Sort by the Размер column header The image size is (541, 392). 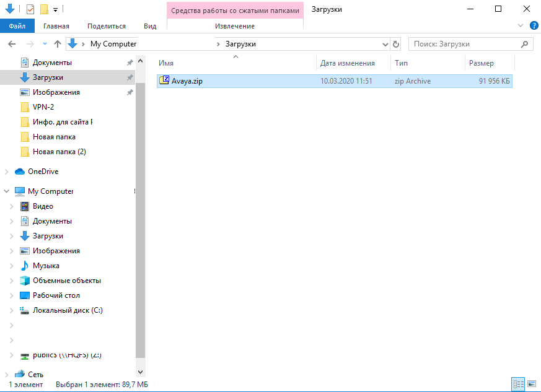tap(490, 63)
